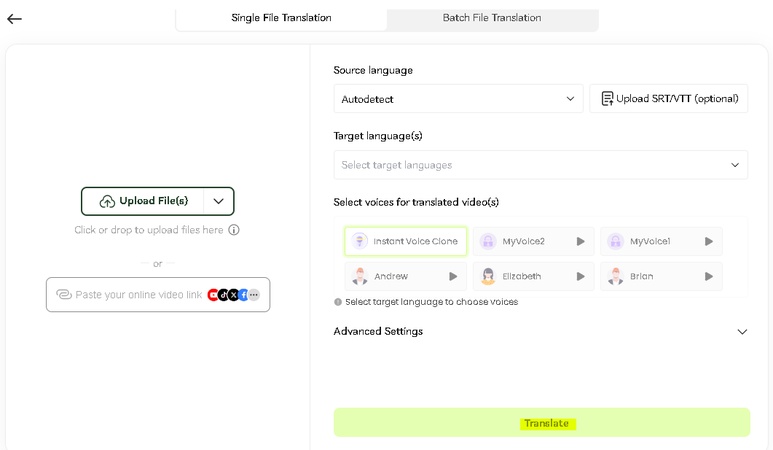This screenshot has width=773, height=450.
Task: Choose the Elizabeth voice avatar
Action: (x=488, y=276)
